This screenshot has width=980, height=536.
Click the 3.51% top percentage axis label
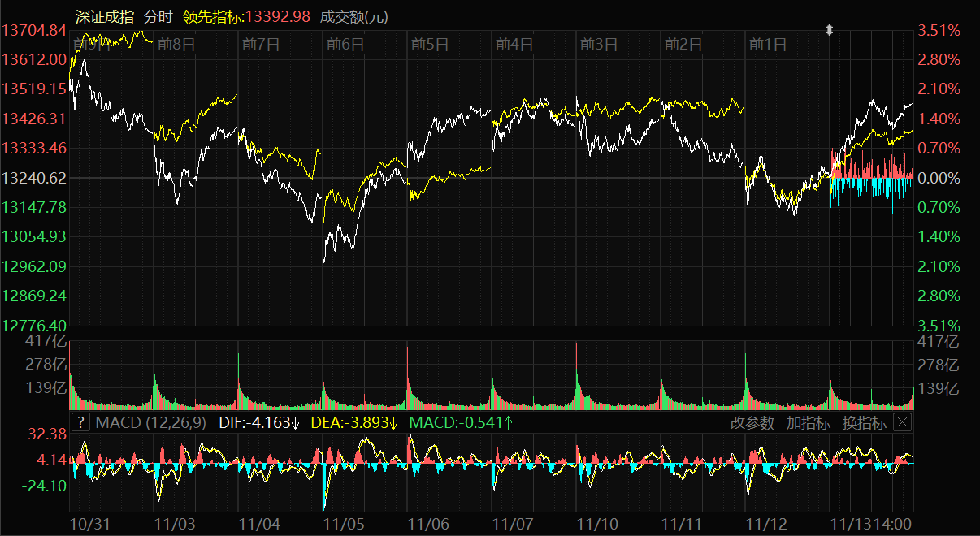point(939,31)
